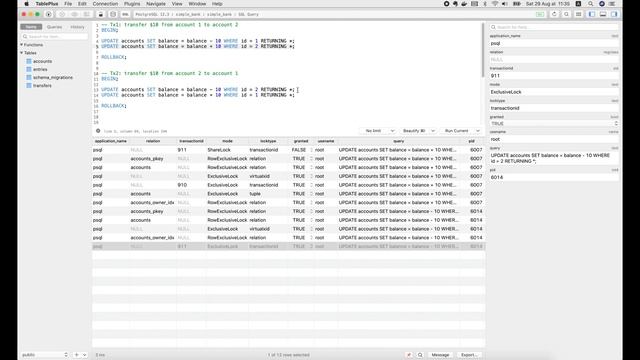The height and width of the screenshot is (360, 640).
Task: Click the grid view icon in toolbar
Action: pos(578,14)
